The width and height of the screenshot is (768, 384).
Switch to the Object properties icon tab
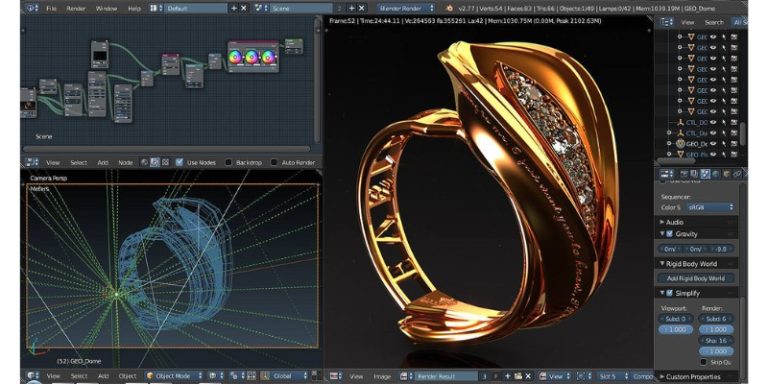point(726,173)
